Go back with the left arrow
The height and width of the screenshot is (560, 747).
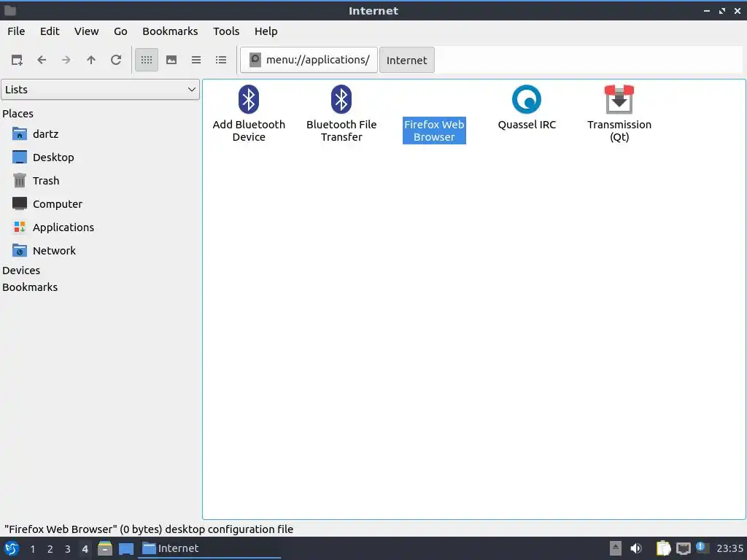pyautogui.click(x=42, y=60)
